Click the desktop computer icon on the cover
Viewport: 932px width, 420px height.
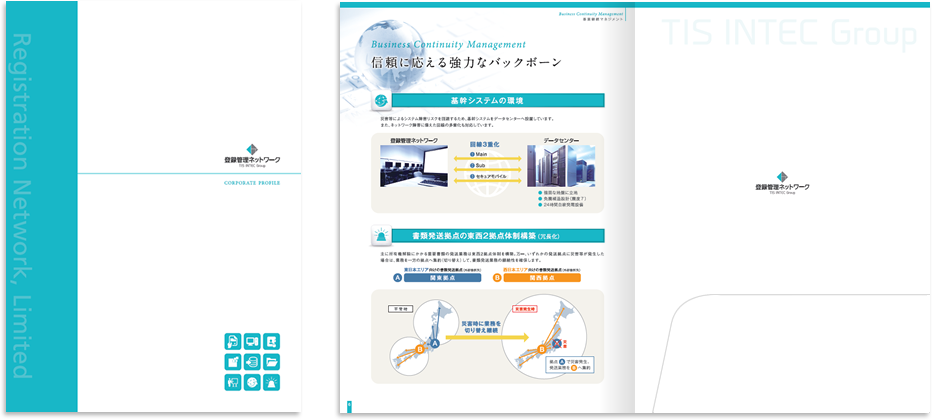(x=252, y=342)
